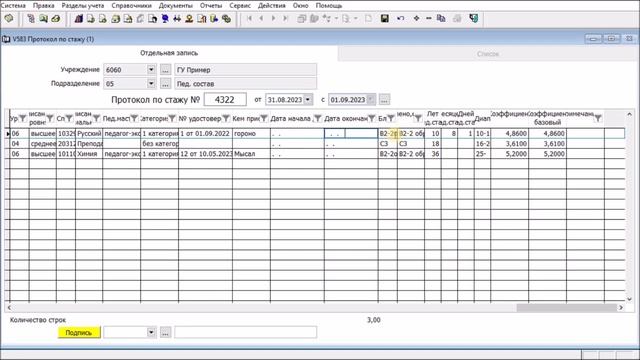This screenshot has height=360, width=640.
Task: Go to the previous record arrow
Action: pos(261,18)
